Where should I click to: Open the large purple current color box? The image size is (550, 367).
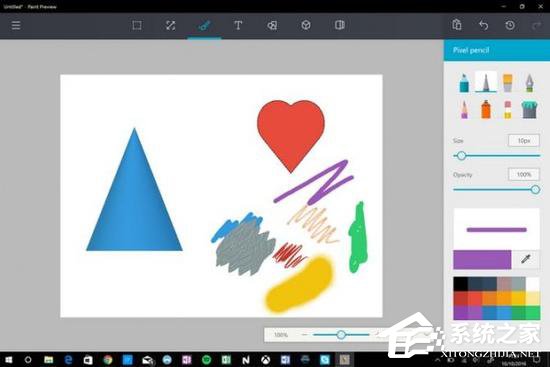tap(482, 260)
